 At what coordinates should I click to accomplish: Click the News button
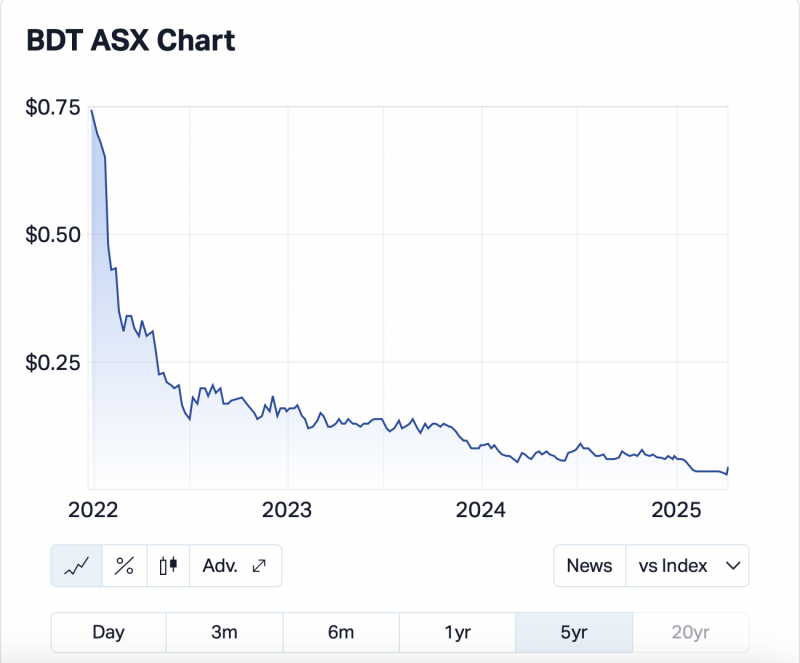(589, 566)
